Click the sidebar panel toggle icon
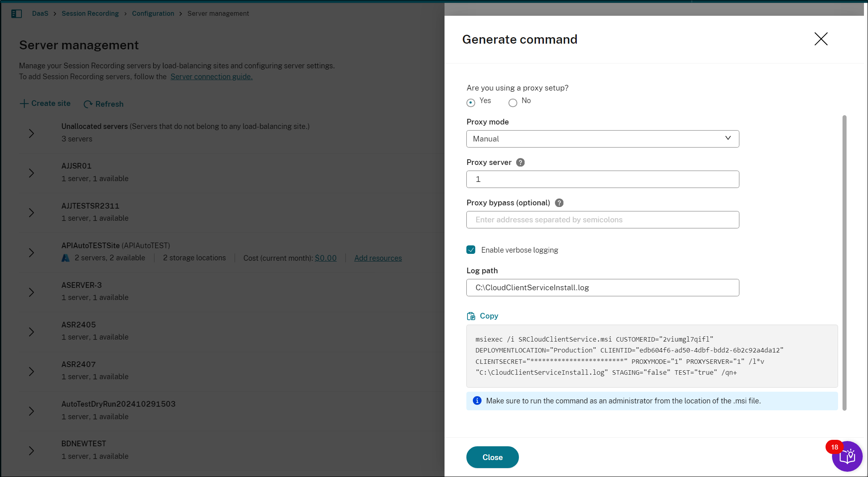Screen dimensions: 868x477 (16, 14)
